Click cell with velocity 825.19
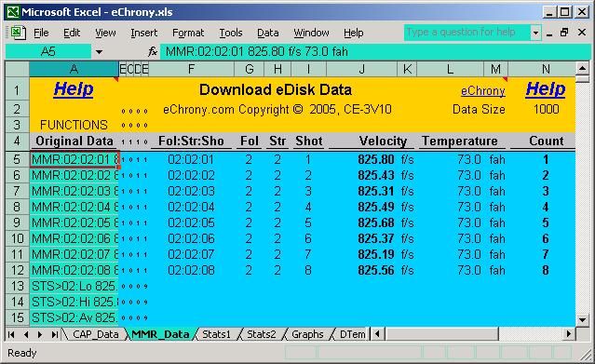The image size is (595, 364). [x=361, y=254]
